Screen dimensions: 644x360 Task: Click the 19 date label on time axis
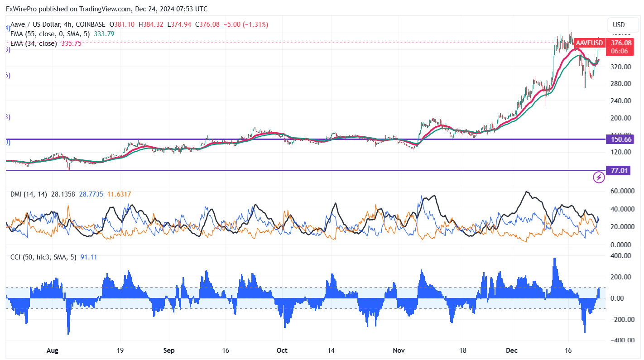point(120,350)
